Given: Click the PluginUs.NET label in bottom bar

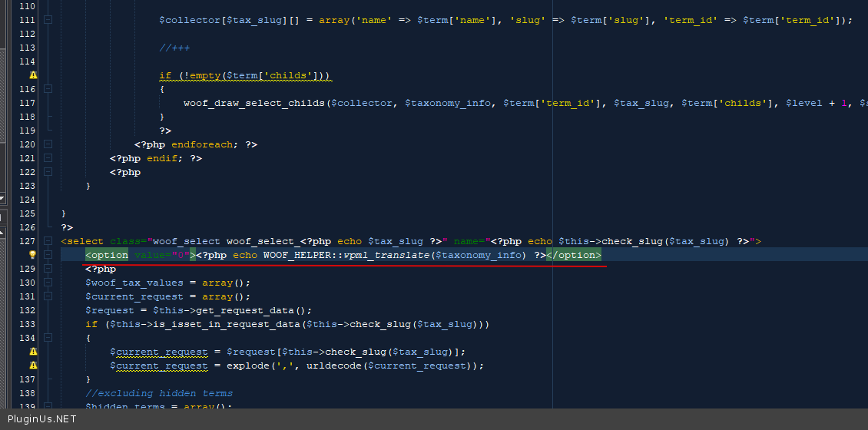Looking at the screenshot, I should pyautogui.click(x=42, y=419).
